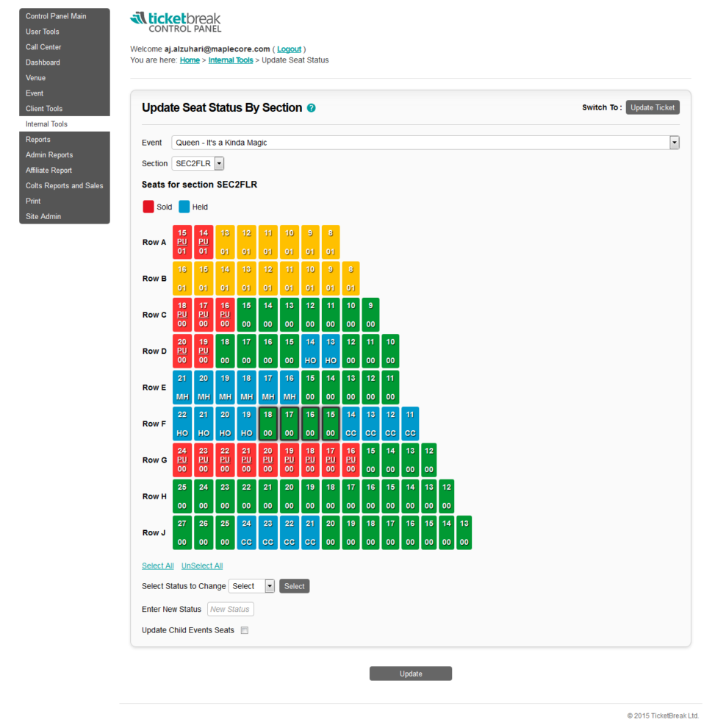Select sold seat 15 in Row A
This screenshot has width=715, height=728.
182,242
